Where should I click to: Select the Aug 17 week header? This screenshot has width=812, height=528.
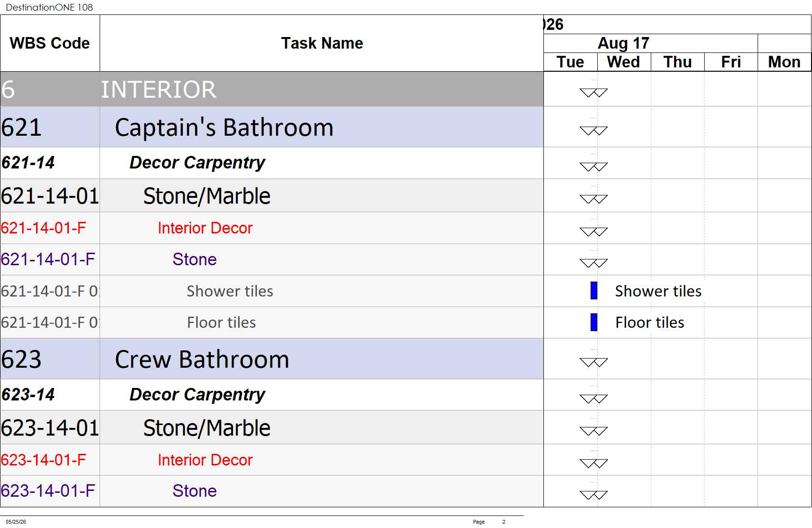click(x=623, y=43)
